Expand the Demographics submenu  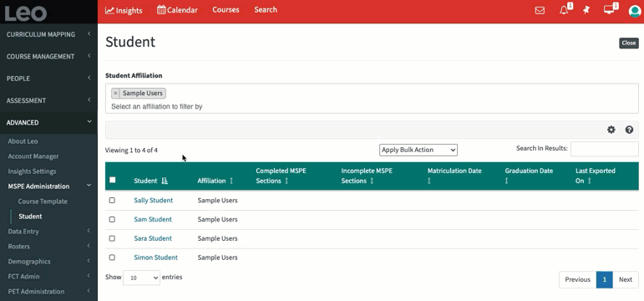point(48,262)
